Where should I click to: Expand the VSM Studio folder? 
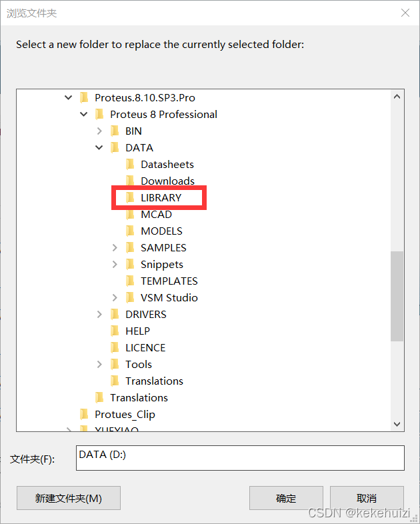pyautogui.click(x=115, y=297)
